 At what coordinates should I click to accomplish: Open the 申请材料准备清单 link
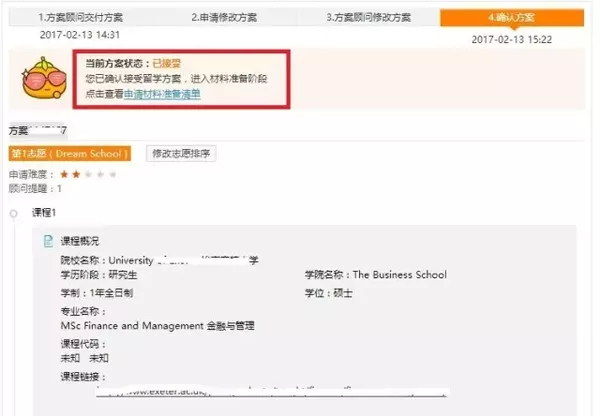(162, 94)
